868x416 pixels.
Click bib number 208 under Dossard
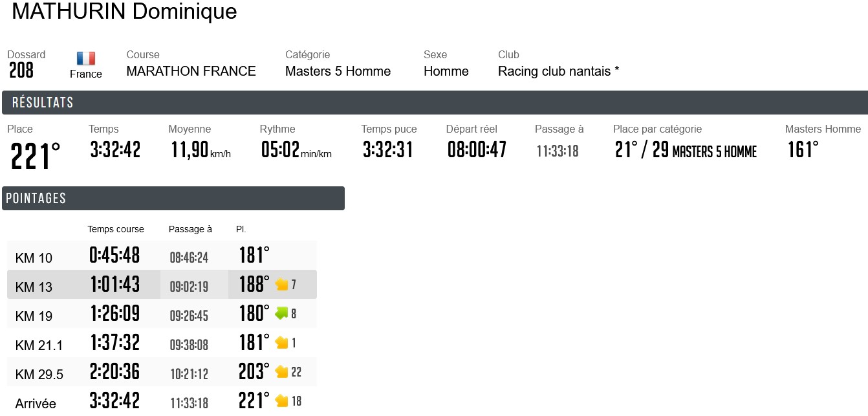pyautogui.click(x=21, y=71)
